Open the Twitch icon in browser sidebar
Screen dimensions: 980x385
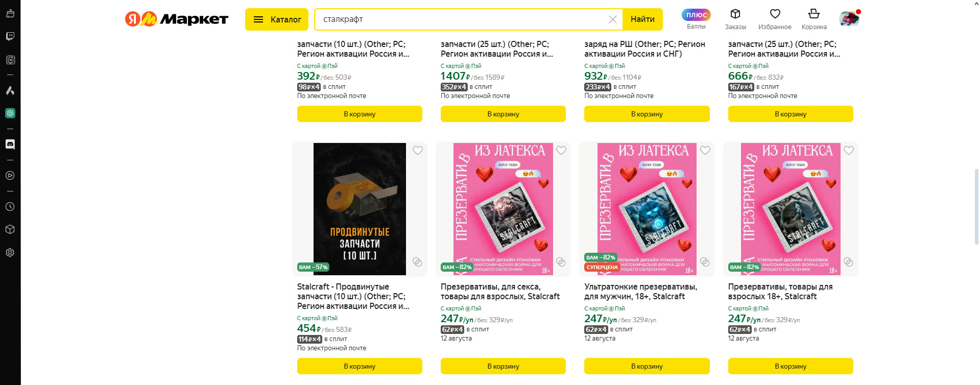[x=10, y=36]
